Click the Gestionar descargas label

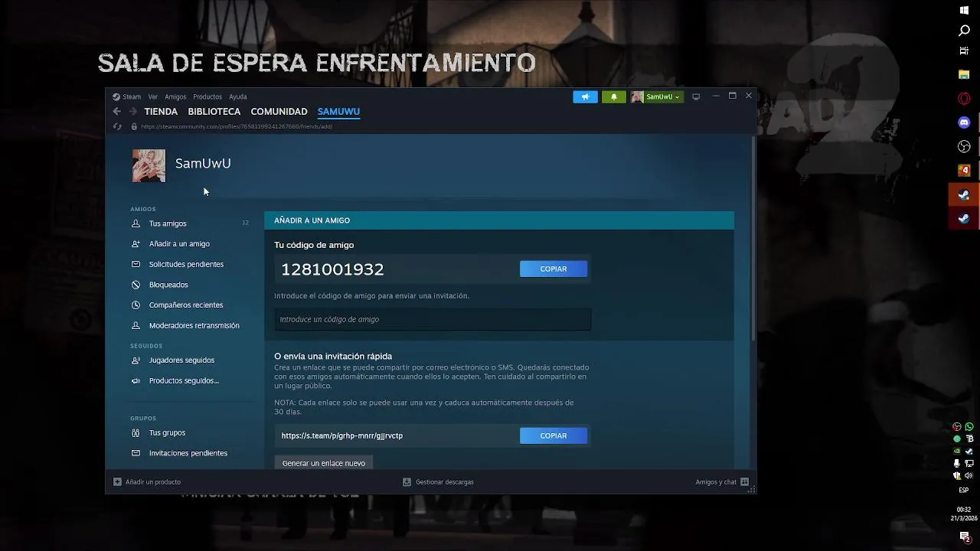point(445,482)
